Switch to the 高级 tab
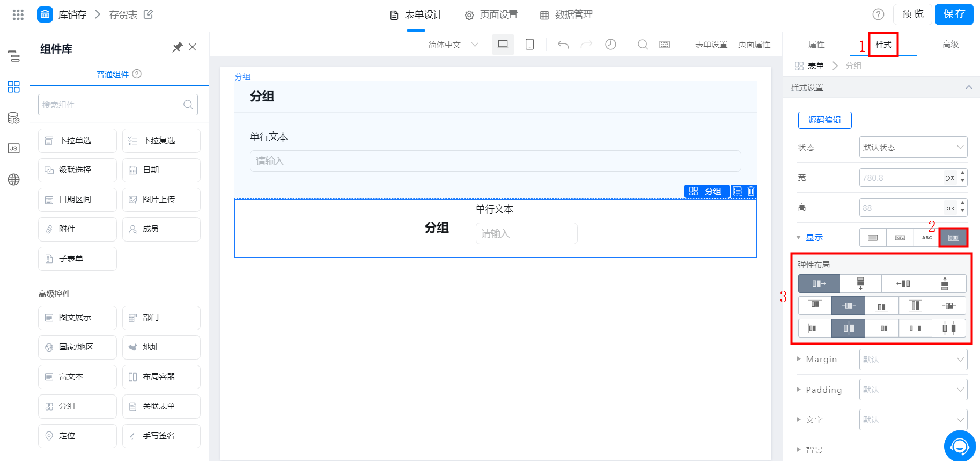 (x=950, y=44)
